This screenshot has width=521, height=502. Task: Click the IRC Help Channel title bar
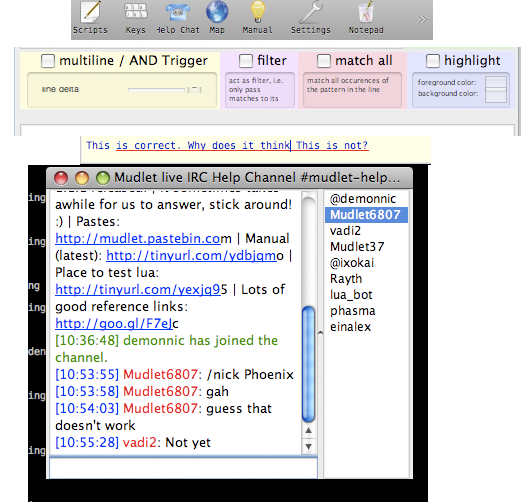tap(229, 178)
